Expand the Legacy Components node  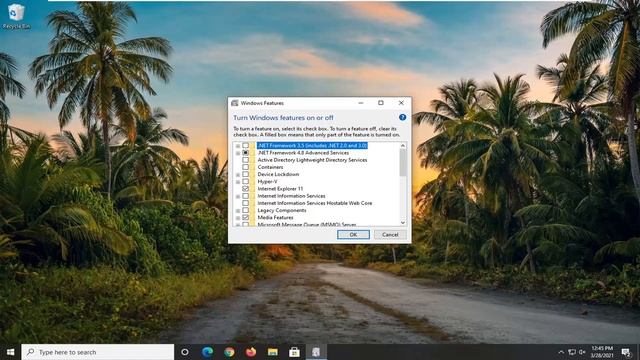[x=238, y=211]
